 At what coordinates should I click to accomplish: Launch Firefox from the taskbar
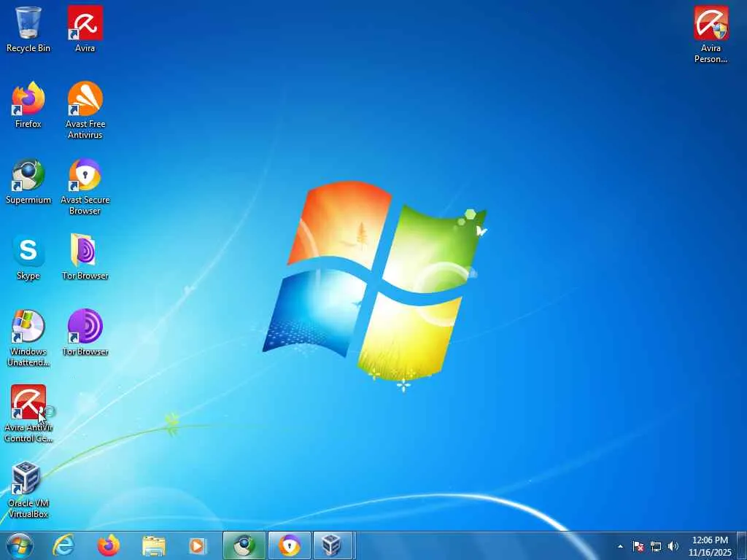[x=109, y=545]
